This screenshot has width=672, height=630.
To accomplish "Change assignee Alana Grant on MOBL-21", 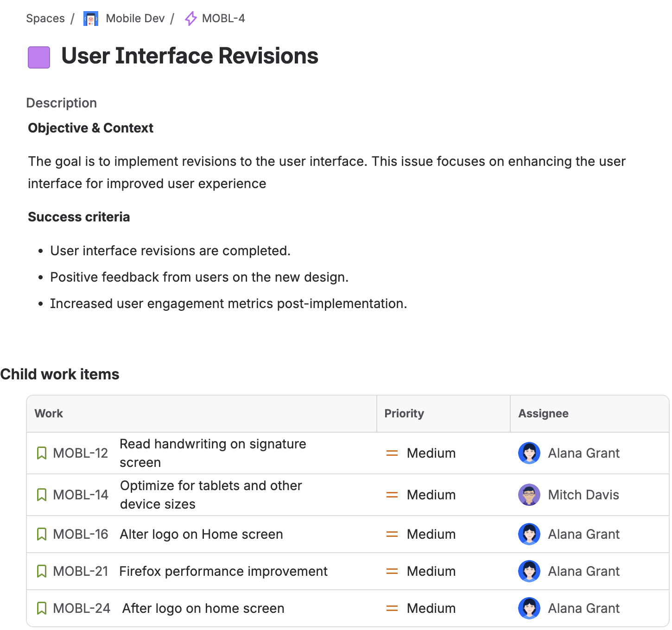I will tap(583, 571).
